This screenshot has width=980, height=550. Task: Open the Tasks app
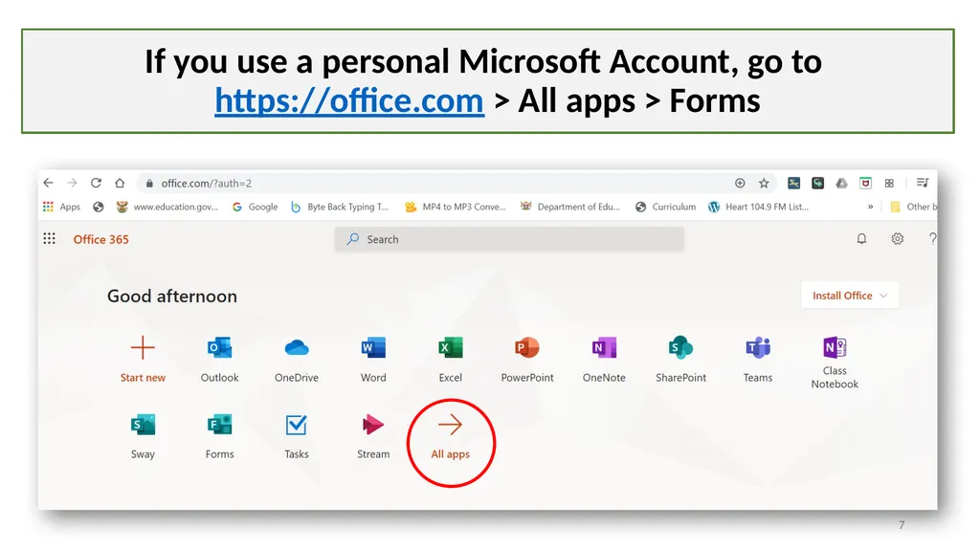tap(297, 425)
